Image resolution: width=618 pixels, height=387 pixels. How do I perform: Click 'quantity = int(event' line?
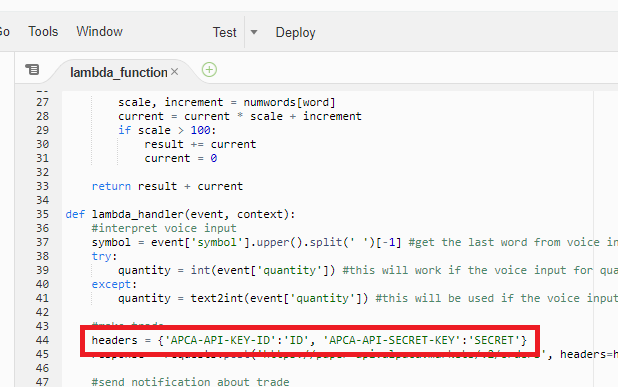[x=368, y=270]
